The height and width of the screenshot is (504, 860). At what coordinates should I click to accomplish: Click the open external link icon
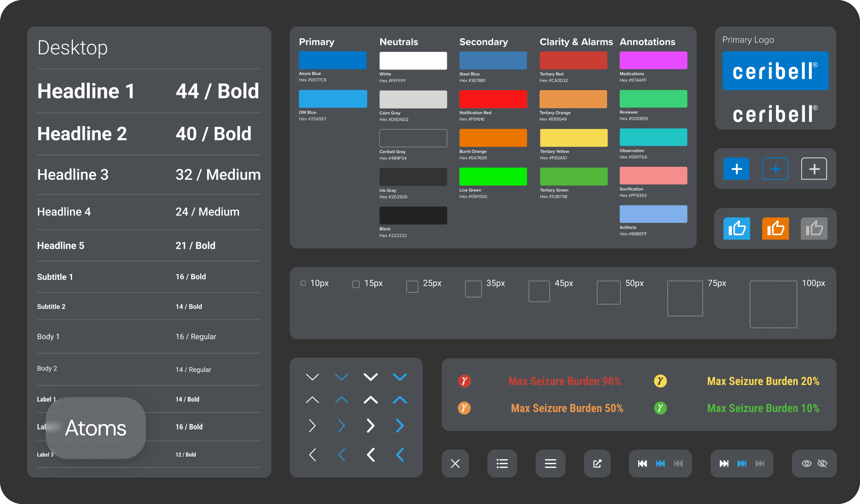tap(597, 464)
